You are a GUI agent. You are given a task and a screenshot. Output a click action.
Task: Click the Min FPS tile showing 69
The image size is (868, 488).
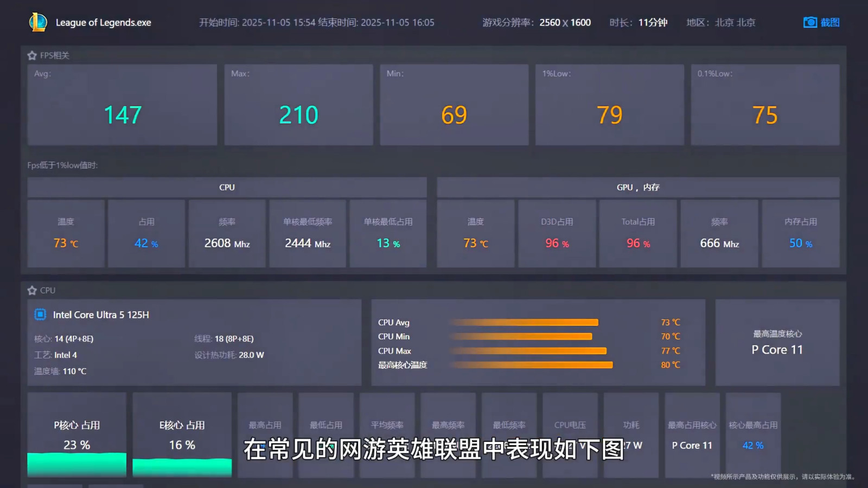[454, 105]
